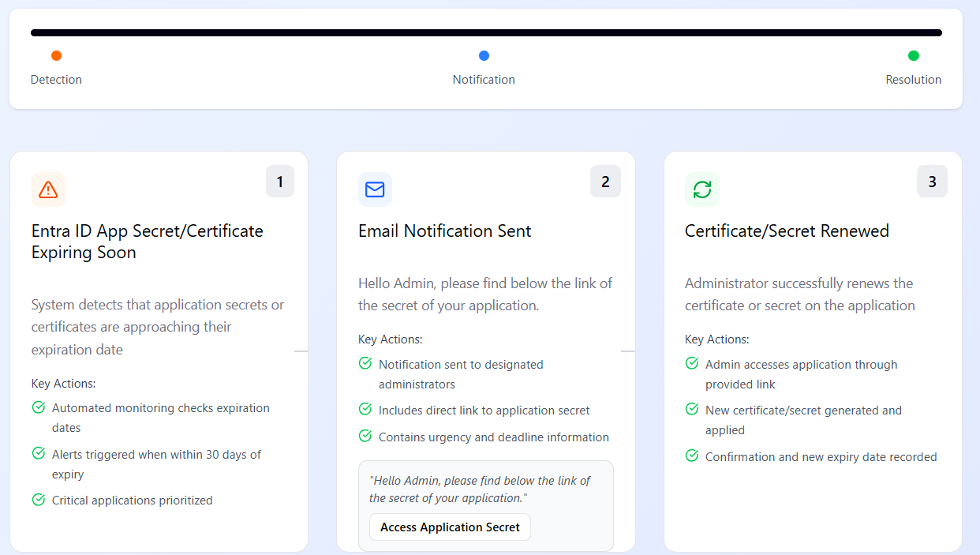Click the Entra ID App Secret/Certificate Expiring Soon heading
980x555 pixels.
pos(148,242)
